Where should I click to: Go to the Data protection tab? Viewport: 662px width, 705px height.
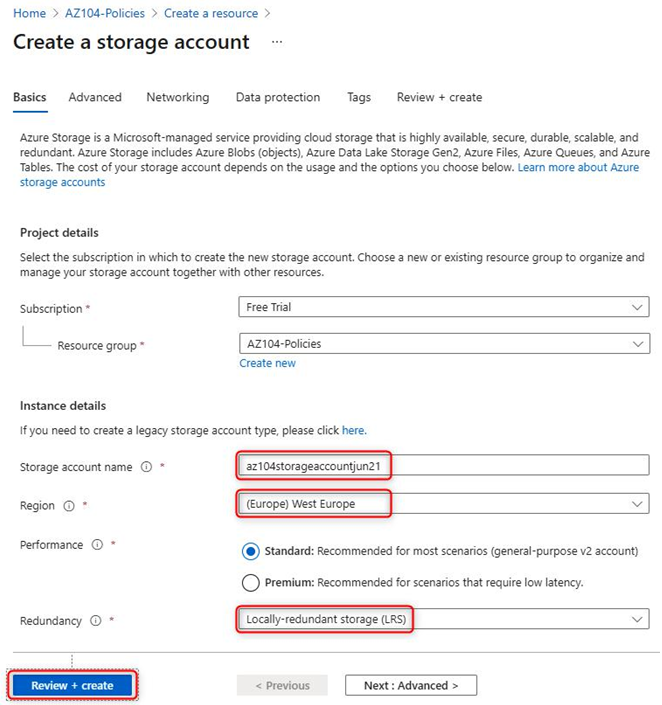[x=278, y=97]
